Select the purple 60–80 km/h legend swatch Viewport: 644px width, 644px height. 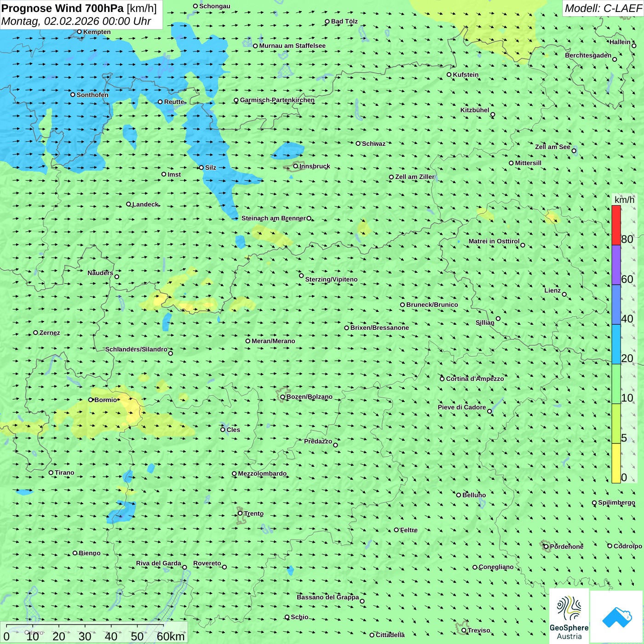point(616,265)
